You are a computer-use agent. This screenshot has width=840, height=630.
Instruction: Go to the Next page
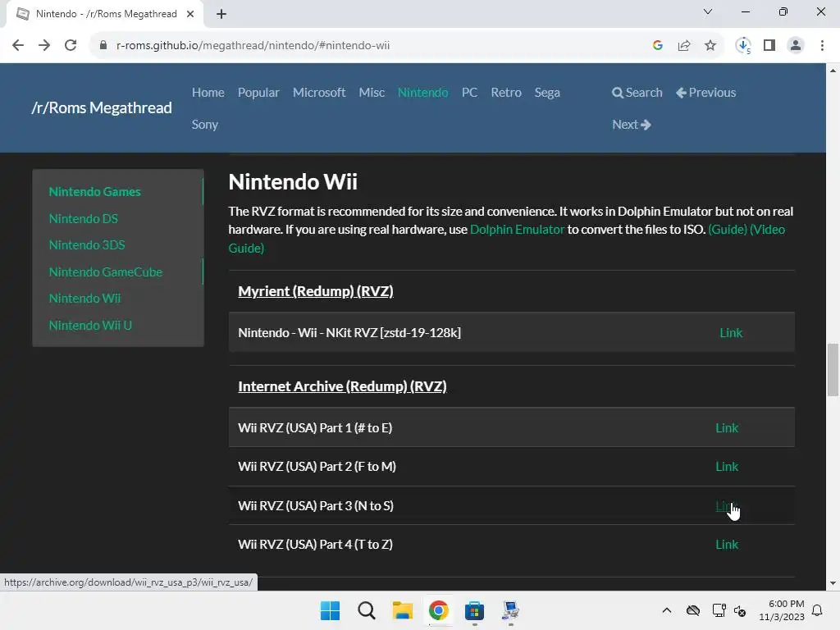[x=631, y=125]
